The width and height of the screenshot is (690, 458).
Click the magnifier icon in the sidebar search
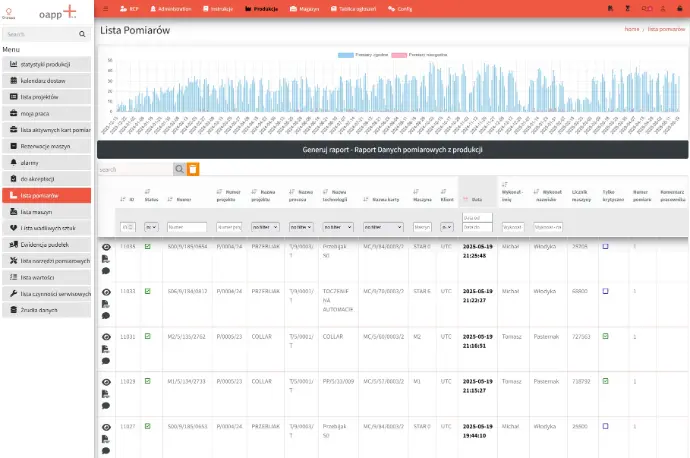pos(82,34)
